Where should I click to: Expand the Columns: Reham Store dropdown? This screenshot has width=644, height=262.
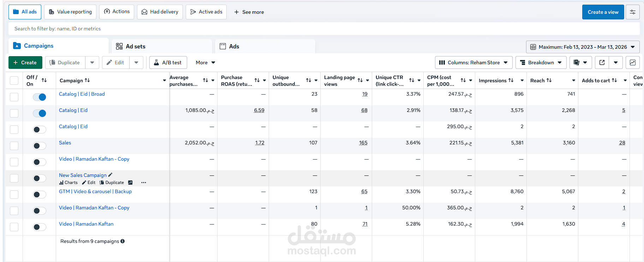tap(473, 62)
